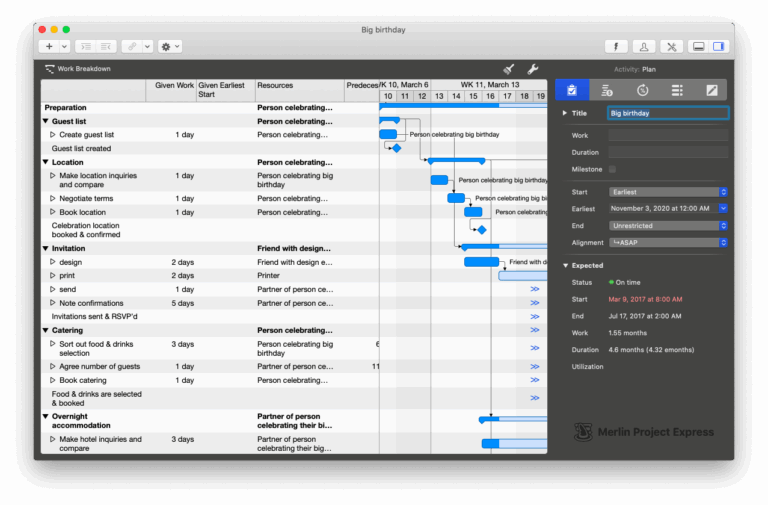Click the Duration input field

(x=668, y=152)
